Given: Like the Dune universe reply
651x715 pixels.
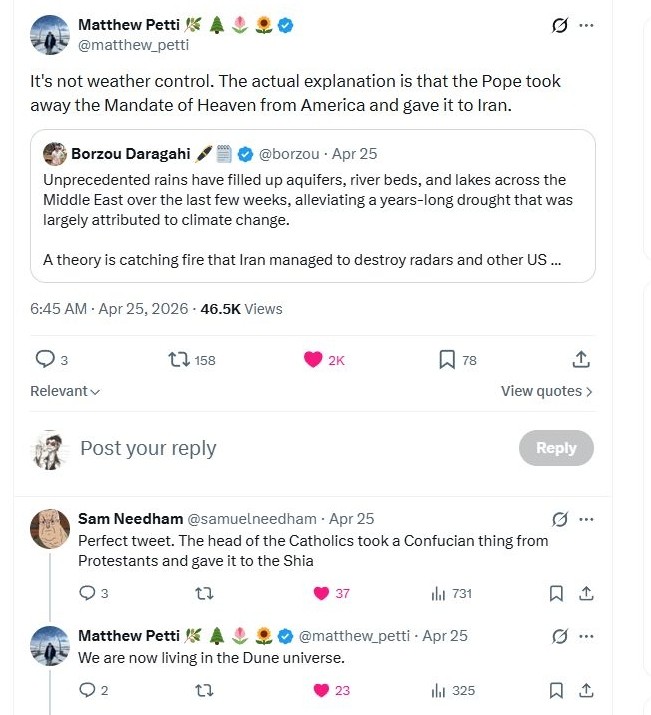Looking at the screenshot, I should coord(322,690).
